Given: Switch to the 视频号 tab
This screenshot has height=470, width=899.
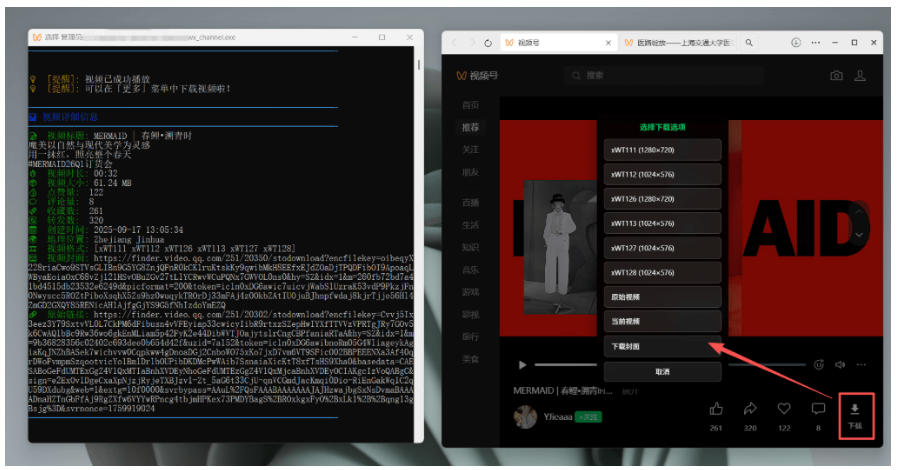Looking at the screenshot, I should point(558,43).
